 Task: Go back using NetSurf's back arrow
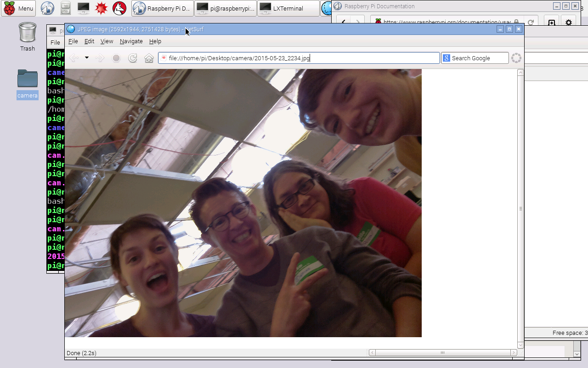74,58
